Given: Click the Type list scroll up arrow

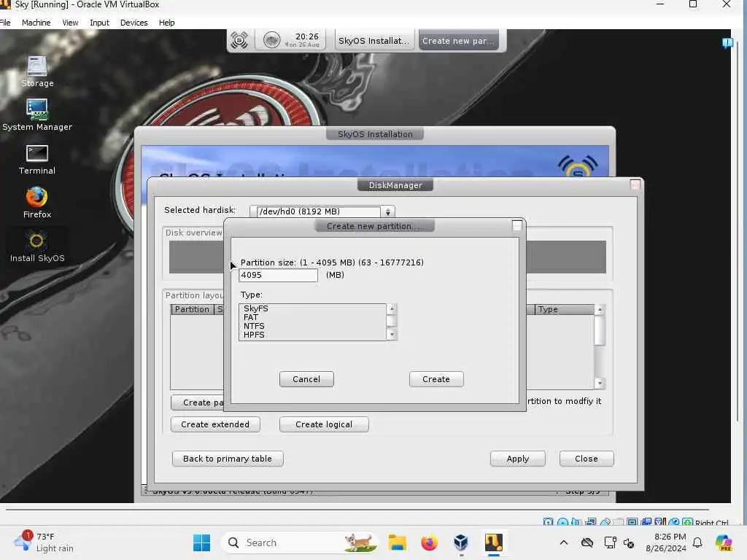Looking at the screenshot, I should tap(392, 308).
